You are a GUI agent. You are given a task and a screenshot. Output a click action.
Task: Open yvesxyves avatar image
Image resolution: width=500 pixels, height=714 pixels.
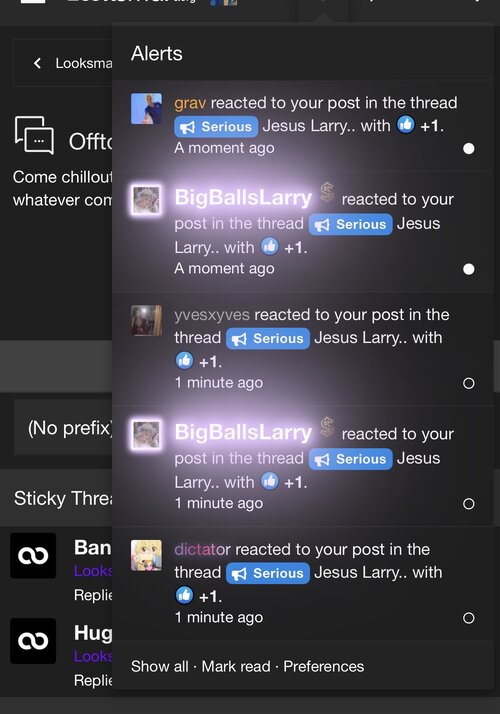click(146, 321)
